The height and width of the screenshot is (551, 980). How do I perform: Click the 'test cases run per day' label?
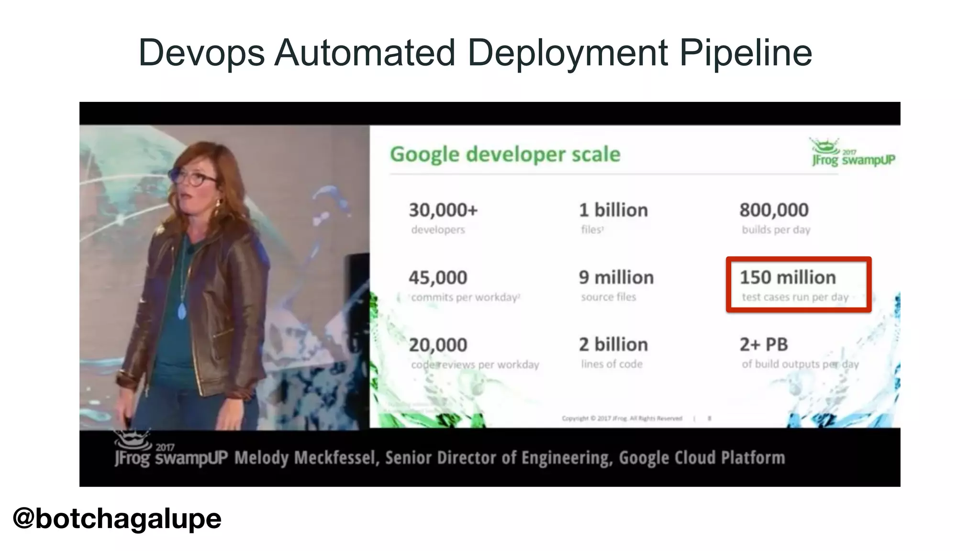(795, 297)
